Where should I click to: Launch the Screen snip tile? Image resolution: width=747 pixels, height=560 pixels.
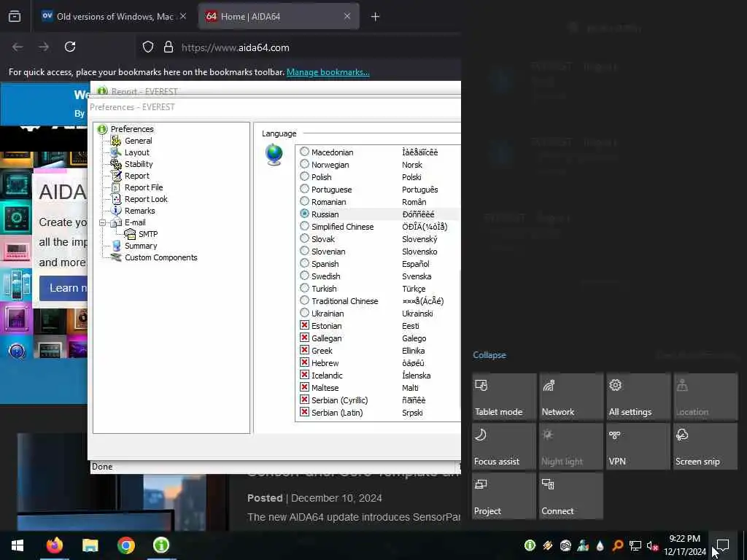pos(705,446)
